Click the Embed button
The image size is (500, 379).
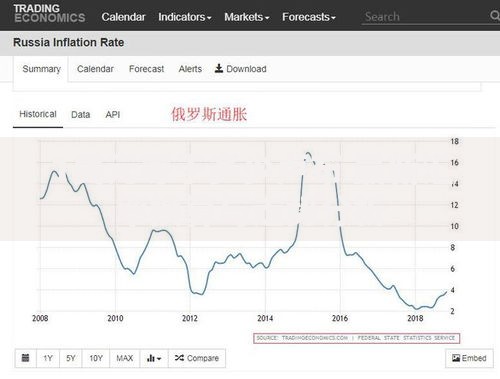point(469,358)
